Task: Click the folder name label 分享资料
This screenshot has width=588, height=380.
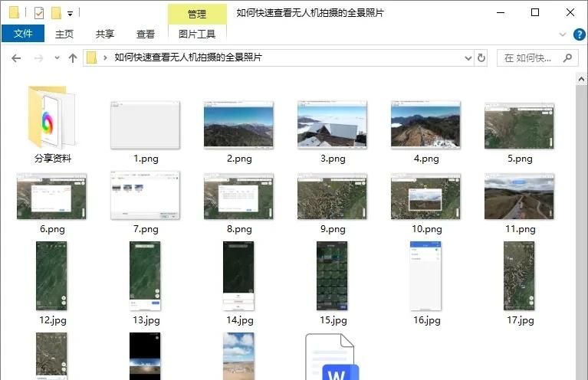Action: 53,159
